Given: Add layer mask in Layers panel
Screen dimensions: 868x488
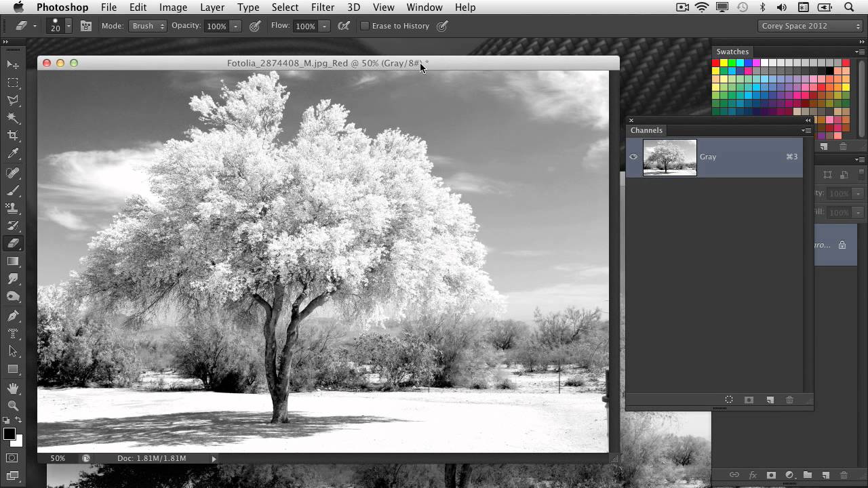Looking at the screenshot, I should (x=771, y=475).
